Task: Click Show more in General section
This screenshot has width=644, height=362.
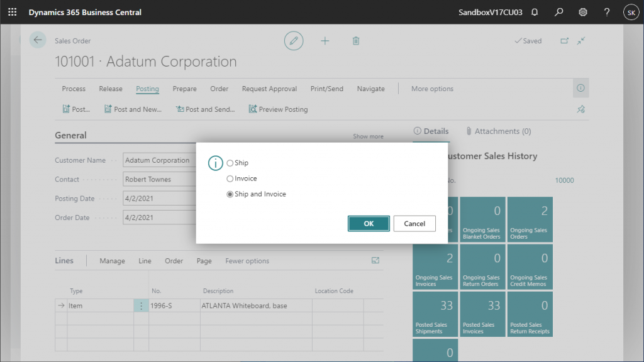Action: point(368,136)
